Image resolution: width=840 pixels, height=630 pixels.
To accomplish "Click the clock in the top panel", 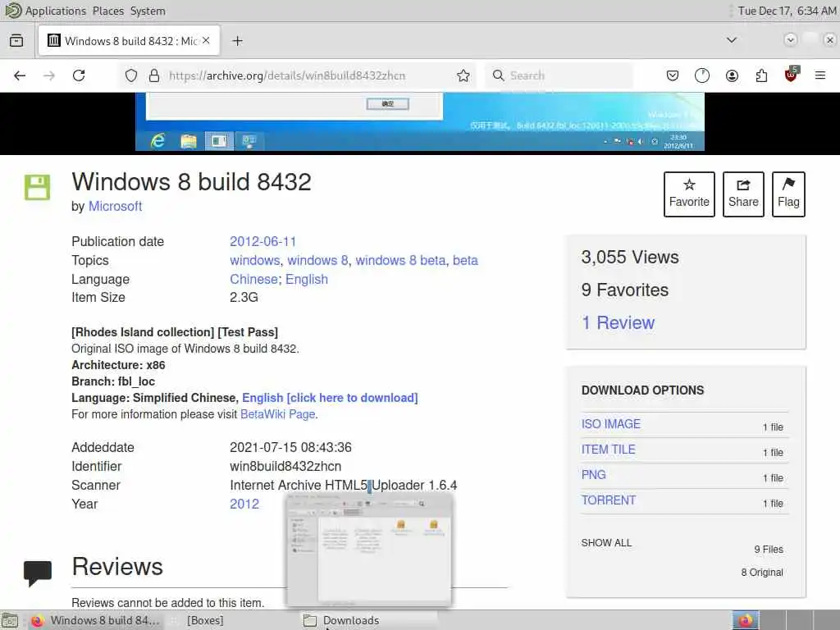I will [x=786, y=11].
